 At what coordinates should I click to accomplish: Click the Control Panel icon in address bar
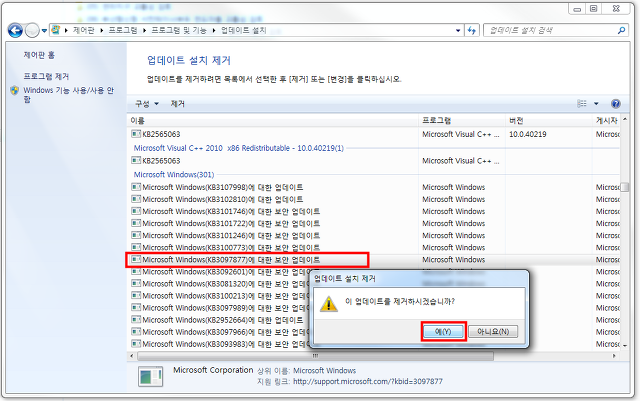[56, 30]
